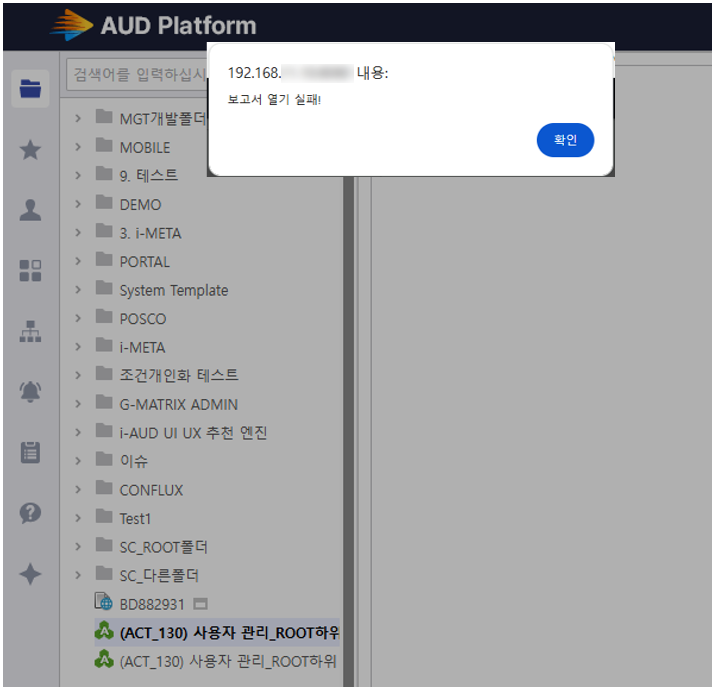716x690 pixels.
Task: Click the green icon of the last (ACT_130) report
Action: click(x=104, y=659)
